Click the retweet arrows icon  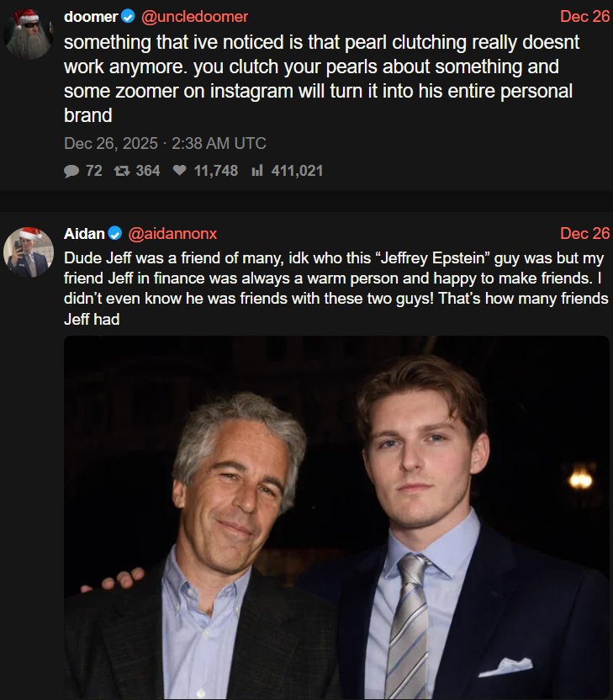pos(120,171)
